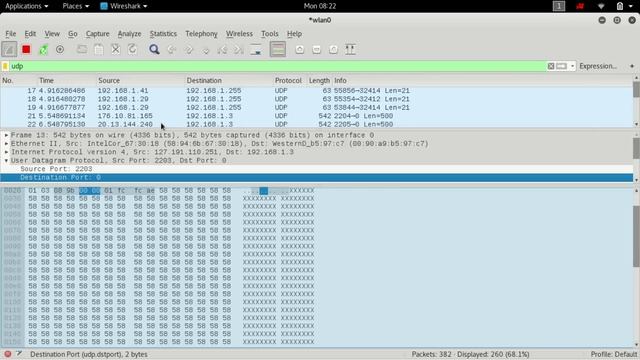Open the Wireless menu
Image resolution: width=640 pixels, height=360 pixels.
point(239,34)
